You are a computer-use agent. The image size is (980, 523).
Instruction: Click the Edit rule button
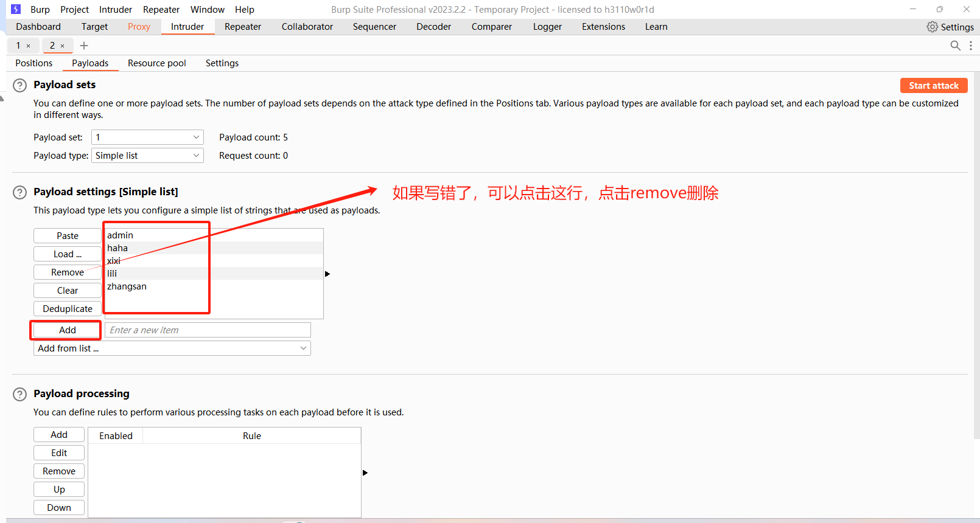click(59, 453)
